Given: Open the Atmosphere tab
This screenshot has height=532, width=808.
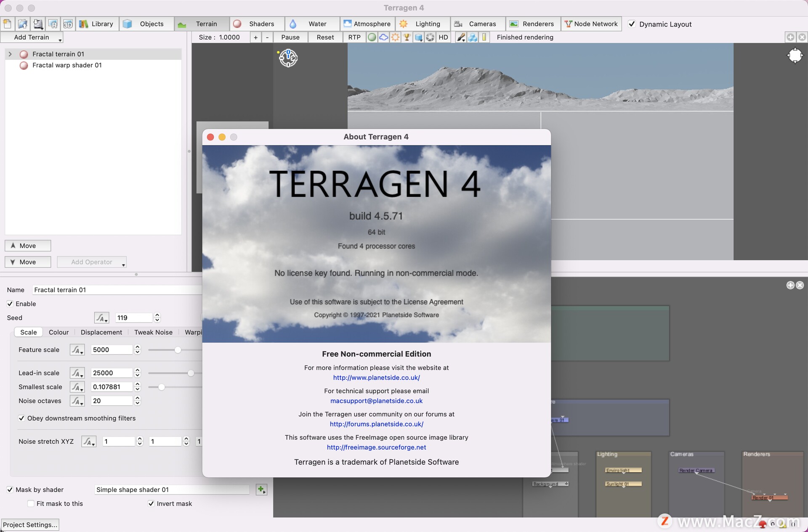Looking at the screenshot, I should (367, 24).
